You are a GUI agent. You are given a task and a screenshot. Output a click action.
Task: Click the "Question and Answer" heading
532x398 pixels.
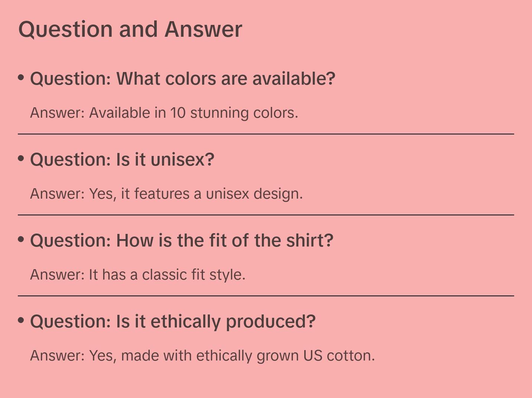click(130, 29)
